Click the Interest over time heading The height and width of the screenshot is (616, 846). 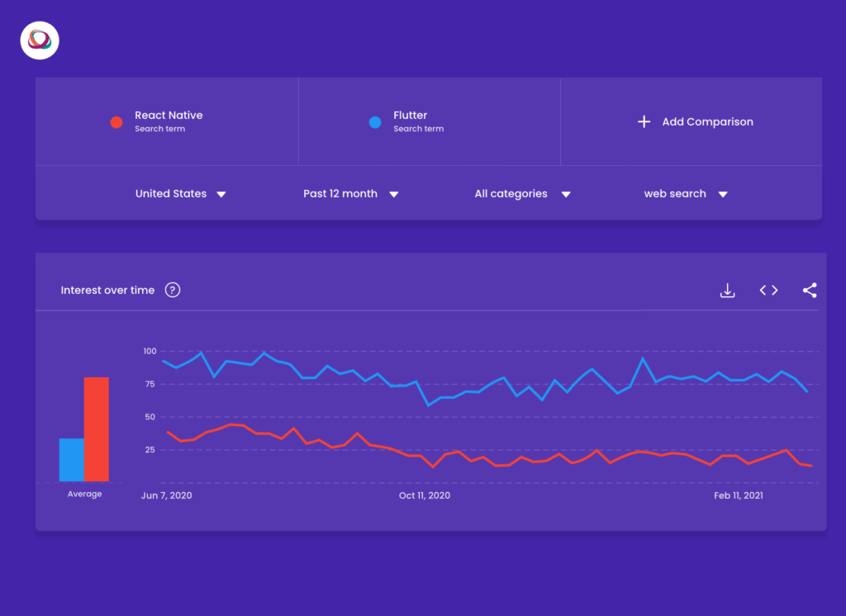tap(107, 290)
